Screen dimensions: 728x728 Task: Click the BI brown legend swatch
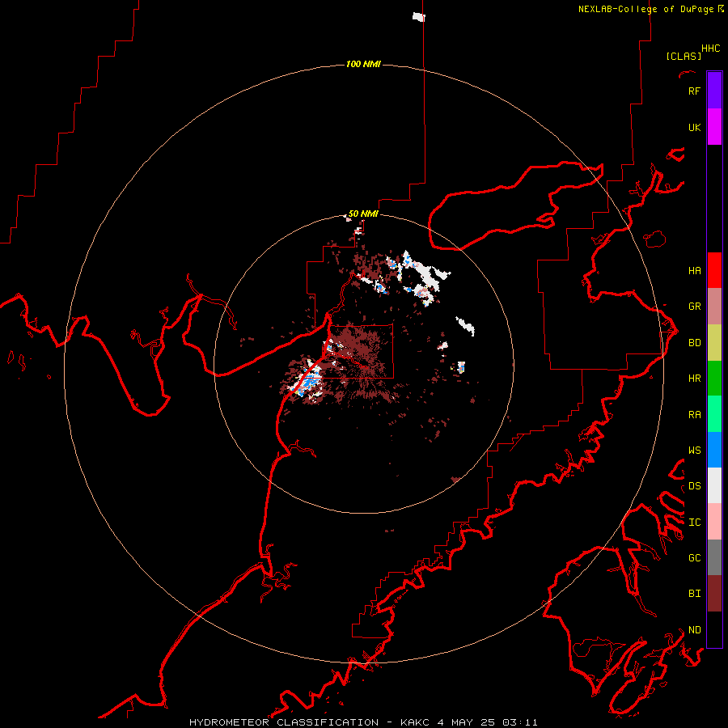(x=714, y=594)
